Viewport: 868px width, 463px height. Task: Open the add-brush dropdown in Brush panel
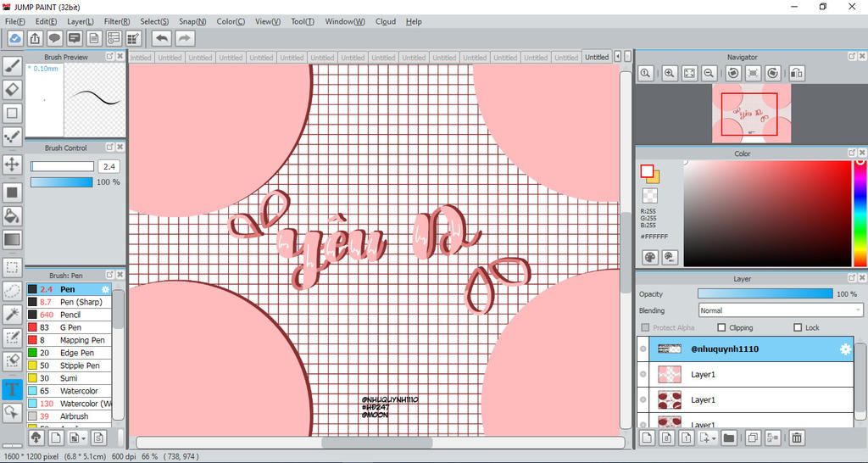(x=76, y=438)
